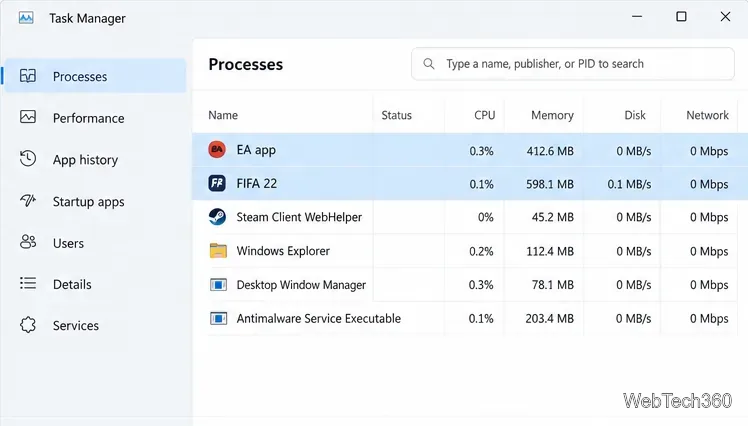Click the Processes page heading
This screenshot has width=748, height=426.
tap(246, 64)
